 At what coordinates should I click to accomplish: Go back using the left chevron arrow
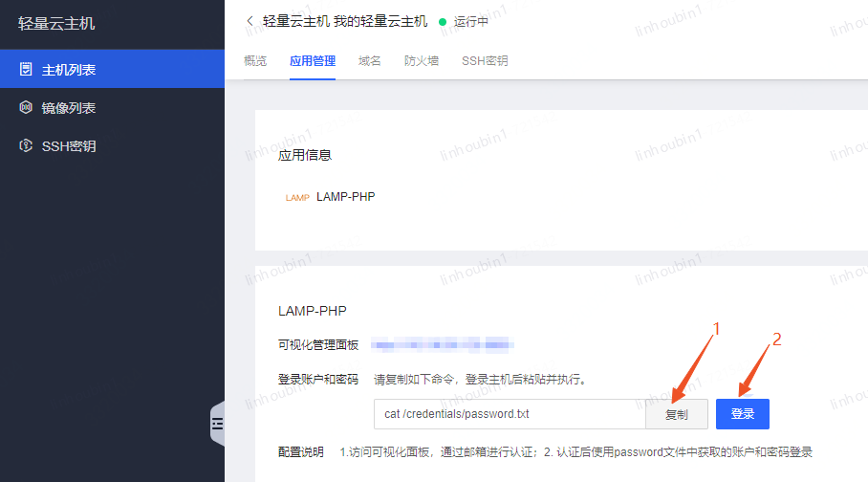[250, 22]
